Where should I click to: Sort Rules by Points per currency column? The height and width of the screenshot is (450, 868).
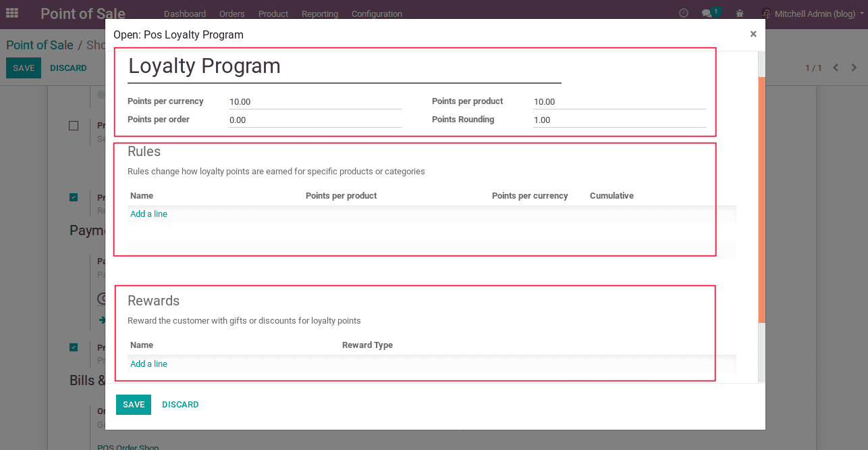coord(530,196)
